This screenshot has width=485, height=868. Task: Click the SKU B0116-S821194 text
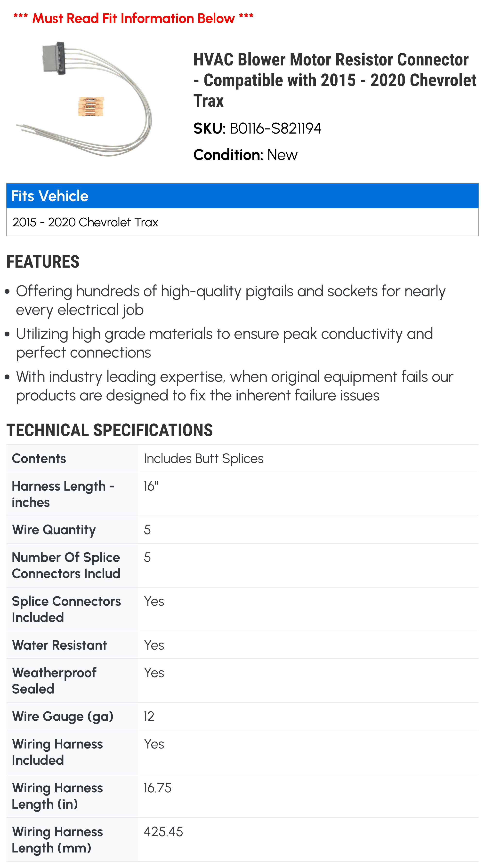(257, 128)
